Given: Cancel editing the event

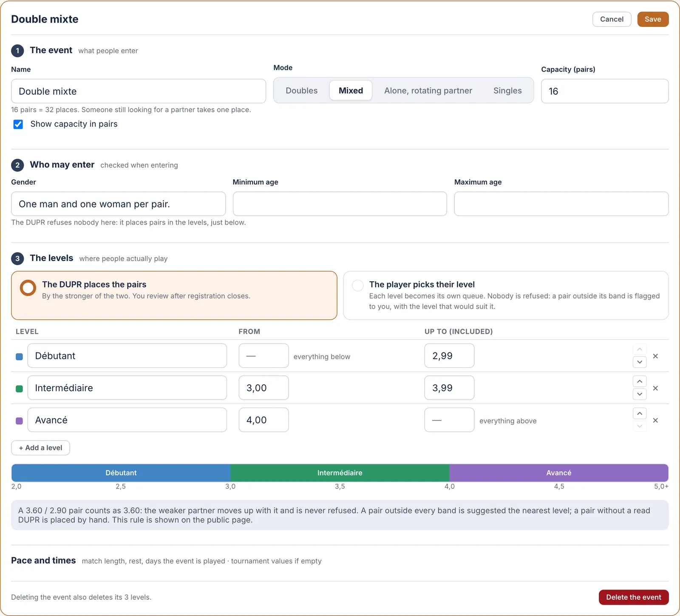Looking at the screenshot, I should pos(612,19).
